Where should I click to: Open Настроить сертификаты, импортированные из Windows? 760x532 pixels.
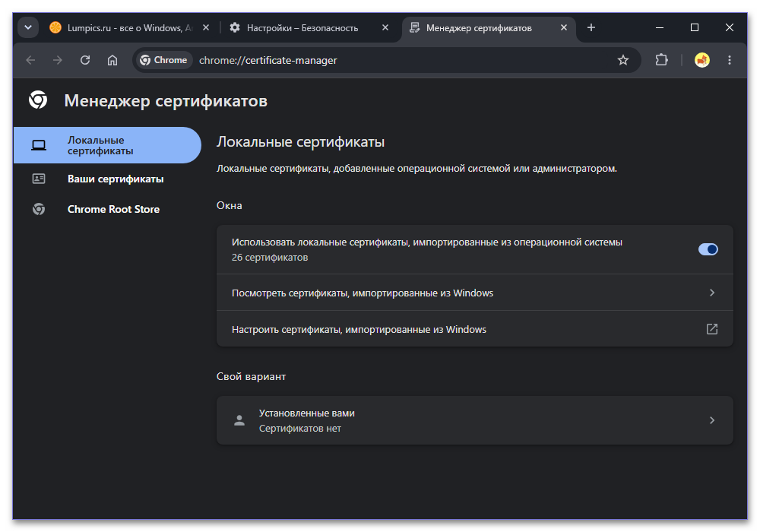pos(474,329)
